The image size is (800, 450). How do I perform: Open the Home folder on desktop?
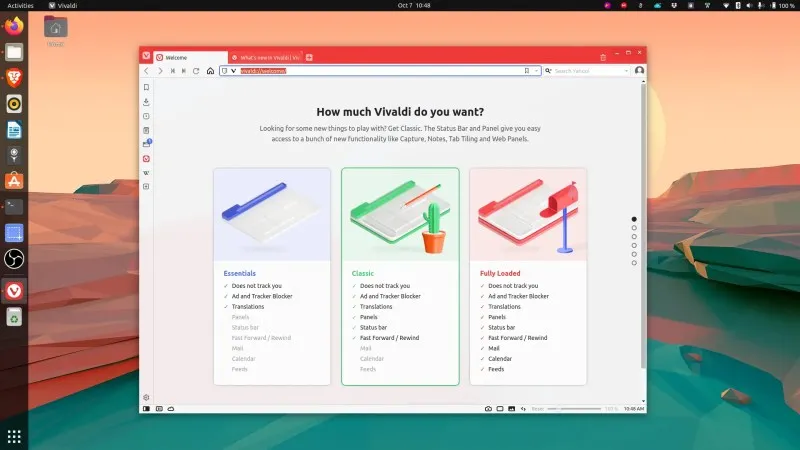pos(56,31)
